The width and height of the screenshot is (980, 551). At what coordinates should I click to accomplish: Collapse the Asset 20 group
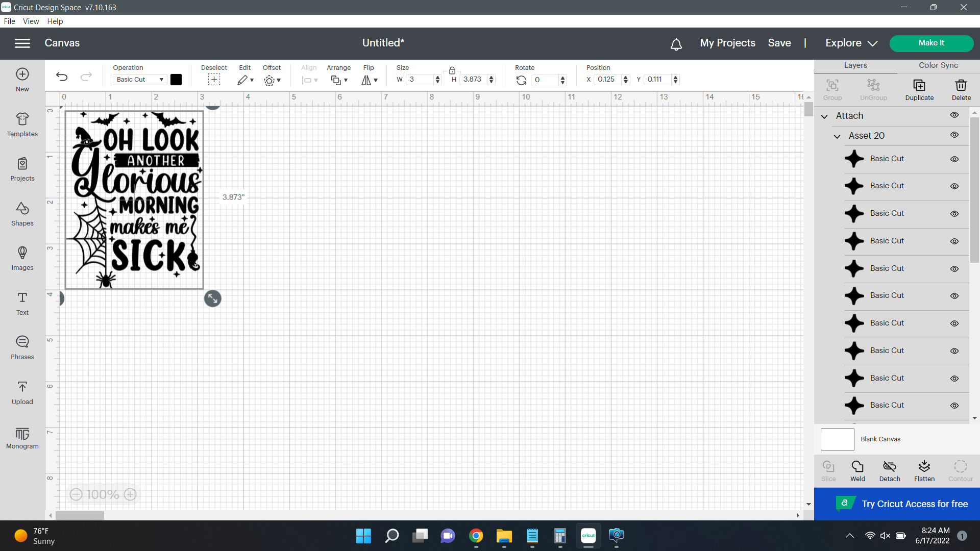(837, 136)
